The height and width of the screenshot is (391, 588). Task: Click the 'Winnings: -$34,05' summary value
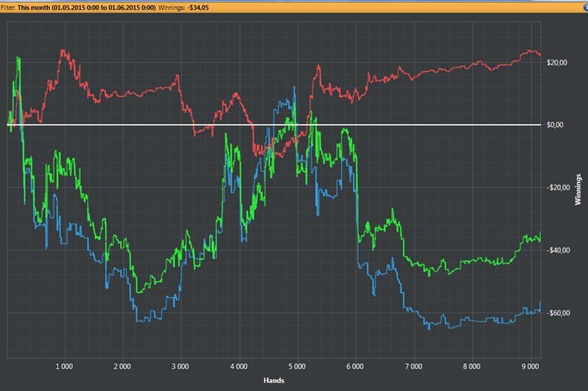pos(183,8)
